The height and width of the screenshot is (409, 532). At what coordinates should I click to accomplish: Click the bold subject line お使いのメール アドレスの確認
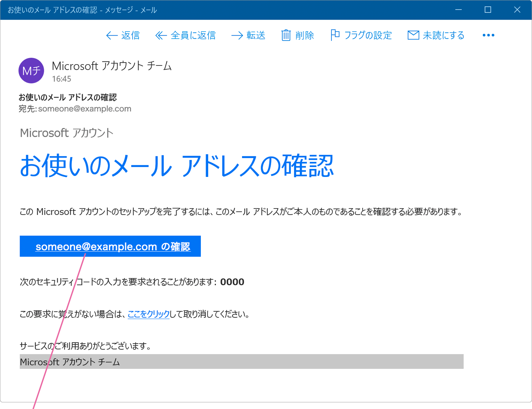(x=68, y=97)
